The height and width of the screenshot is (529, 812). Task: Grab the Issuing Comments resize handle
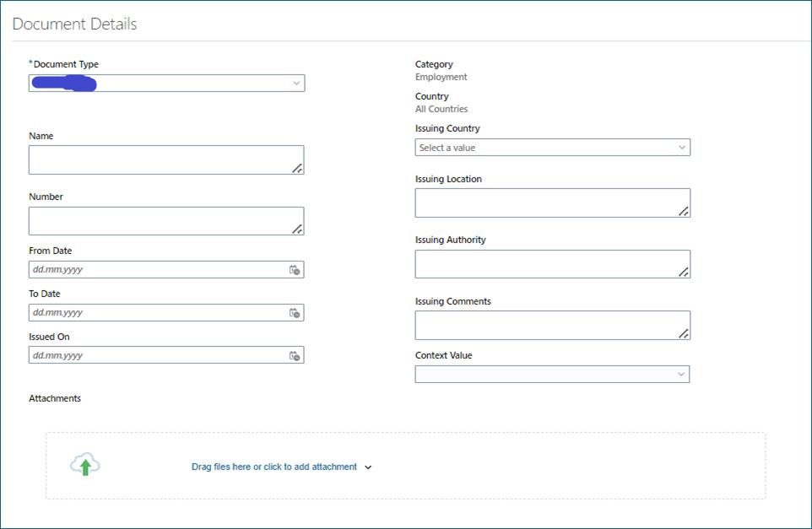pyautogui.click(x=684, y=334)
